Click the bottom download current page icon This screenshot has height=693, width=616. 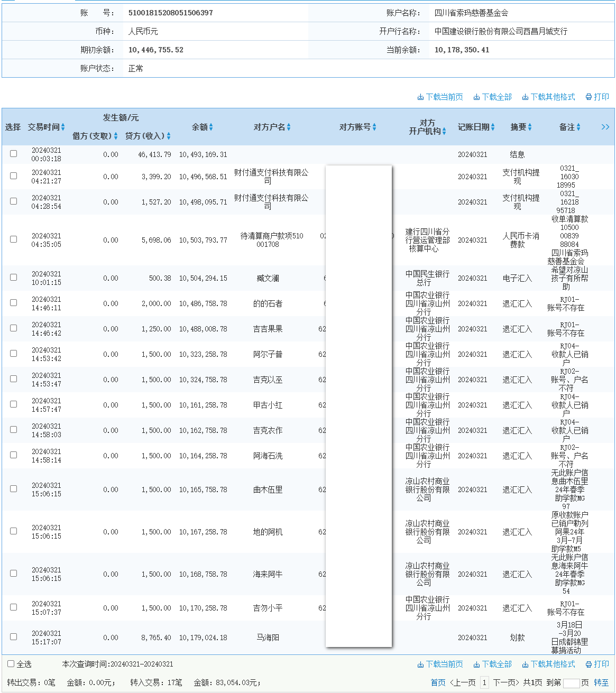420,664
